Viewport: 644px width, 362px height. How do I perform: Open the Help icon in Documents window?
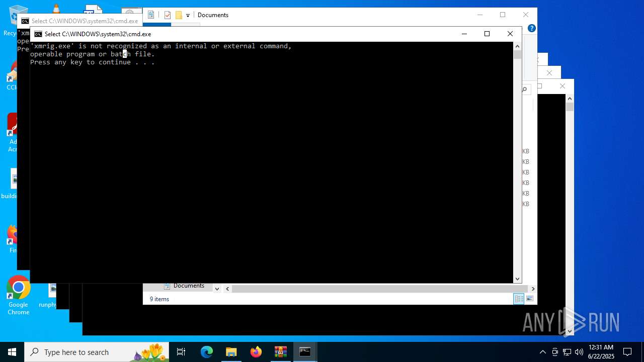(x=531, y=28)
